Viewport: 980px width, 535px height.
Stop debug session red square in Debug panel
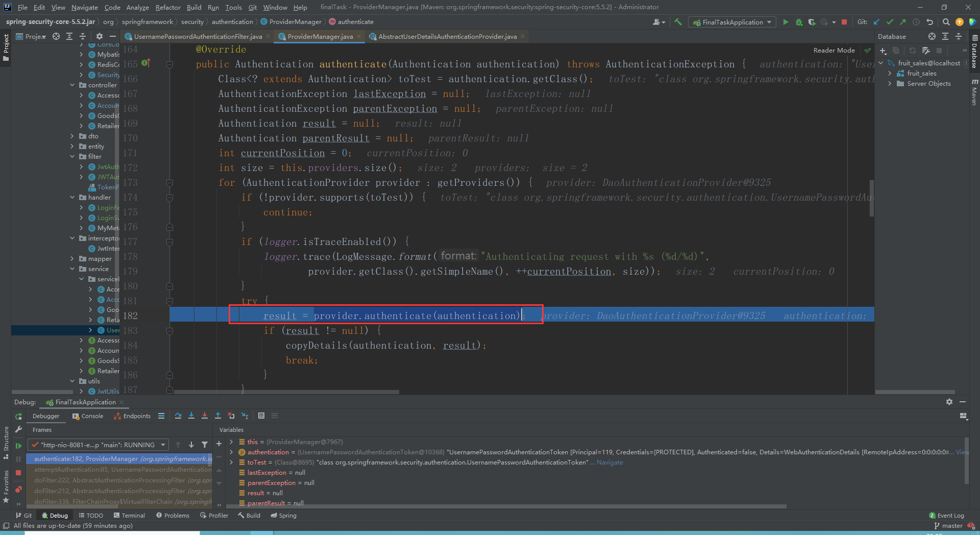point(18,473)
